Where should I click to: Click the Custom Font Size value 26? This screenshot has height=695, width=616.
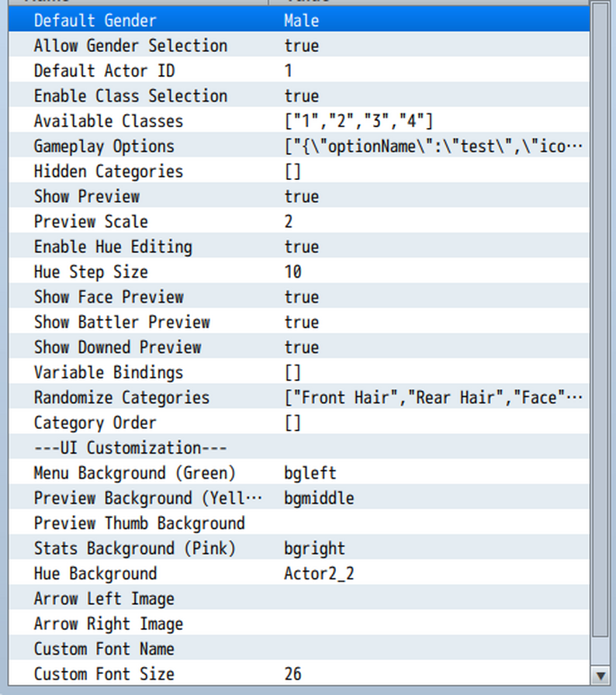[293, 674]
